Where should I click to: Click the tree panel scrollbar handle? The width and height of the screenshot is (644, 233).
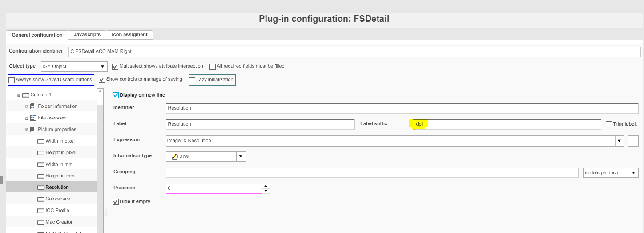(x=100, y=210)
